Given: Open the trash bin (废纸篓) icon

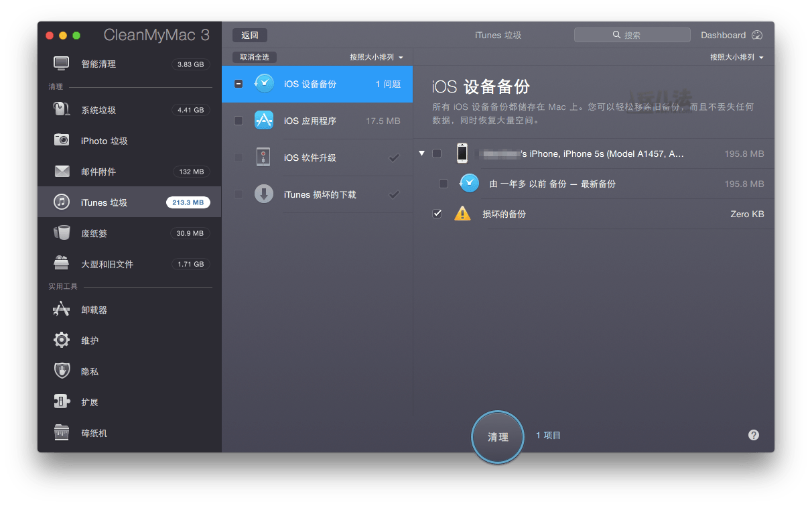Looking at the screenshot, I should point(62,233).
